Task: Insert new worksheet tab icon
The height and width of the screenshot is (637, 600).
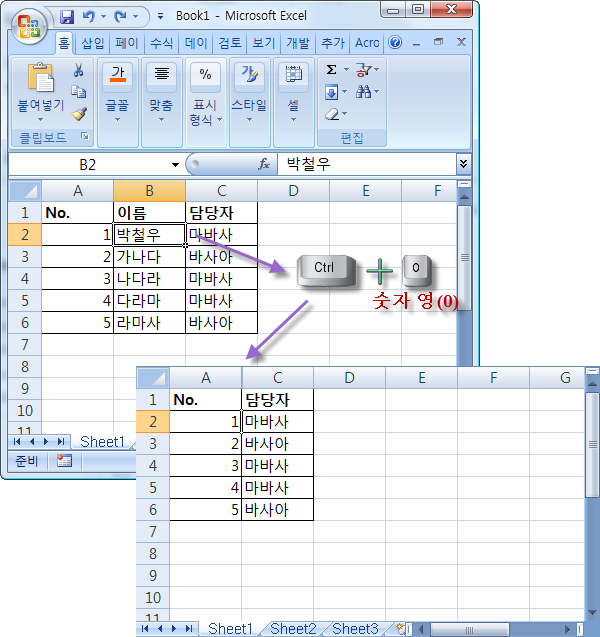Action: coord(401,628)
